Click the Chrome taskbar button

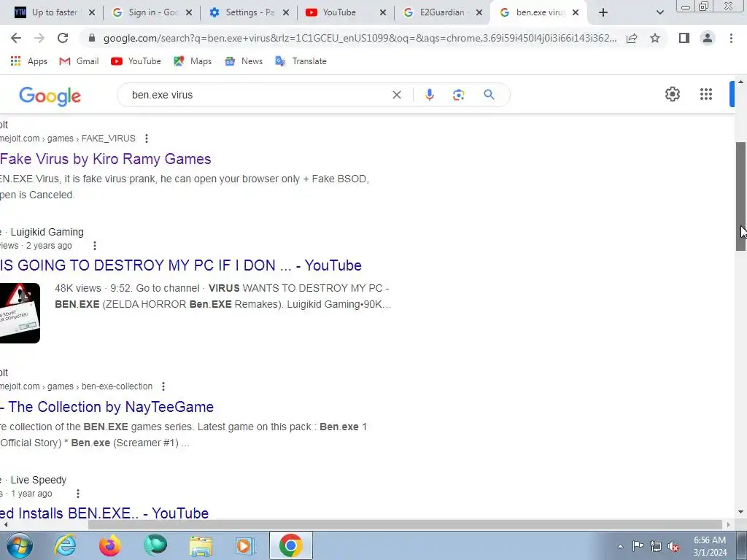pyautogui.click(x=291, y=545)
